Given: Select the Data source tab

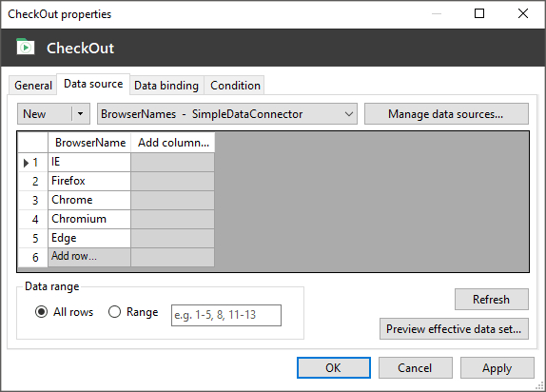Looking at the screenshot, I should [x=93, y=84].
